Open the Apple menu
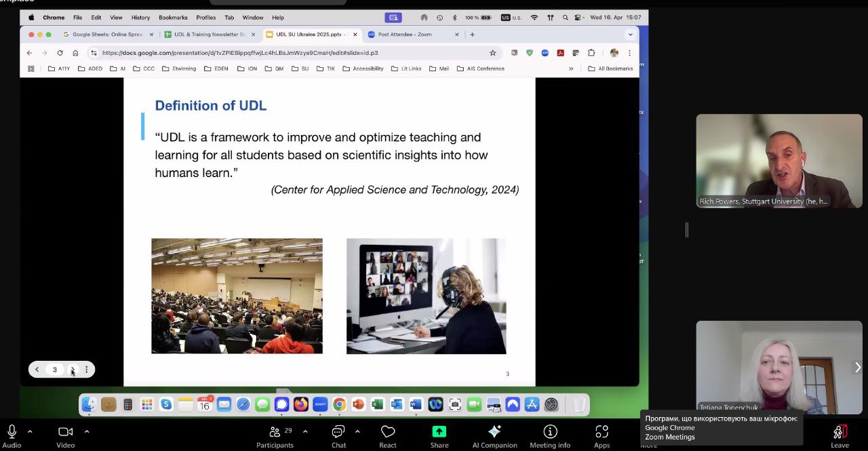The height and width of the screenshot is (451, 868). 31,18
